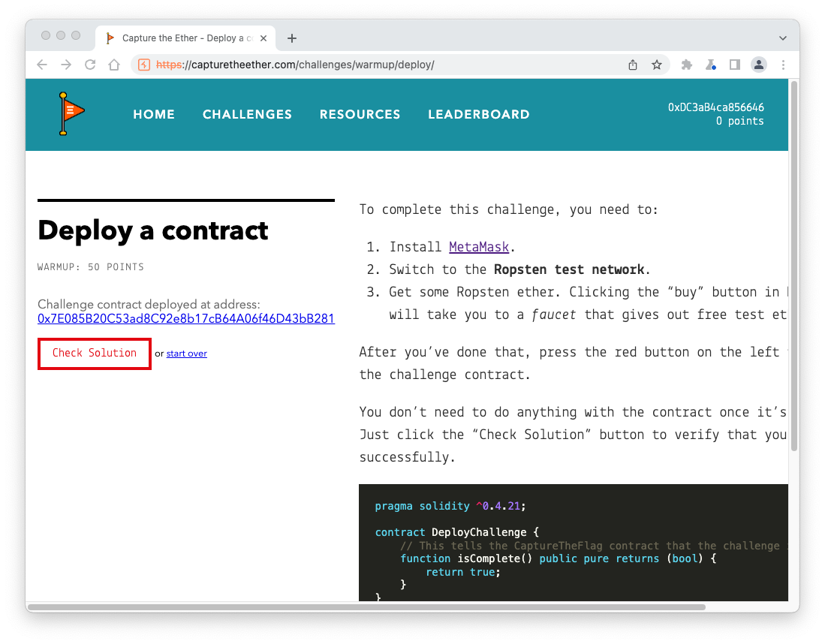The image size is (825, 644).
Task: Reload the page with the refresh icon
Action: coord(90,65)
